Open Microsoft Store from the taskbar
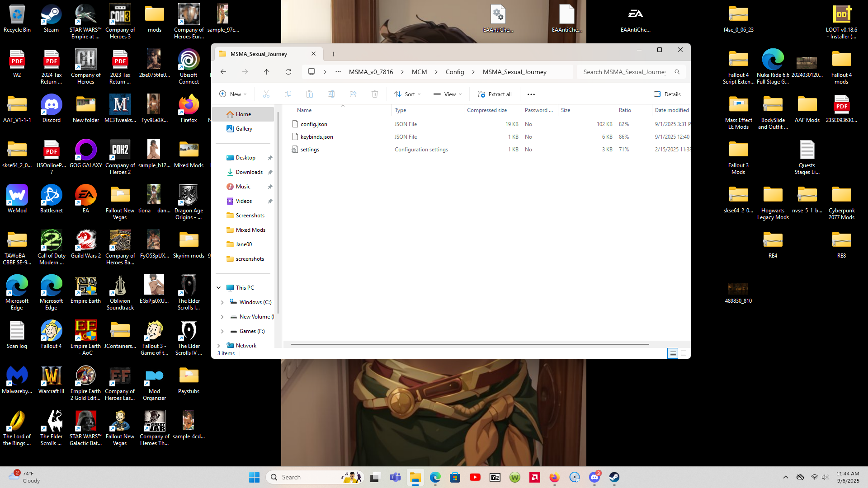The image size is (868, 488). (455, 477)
